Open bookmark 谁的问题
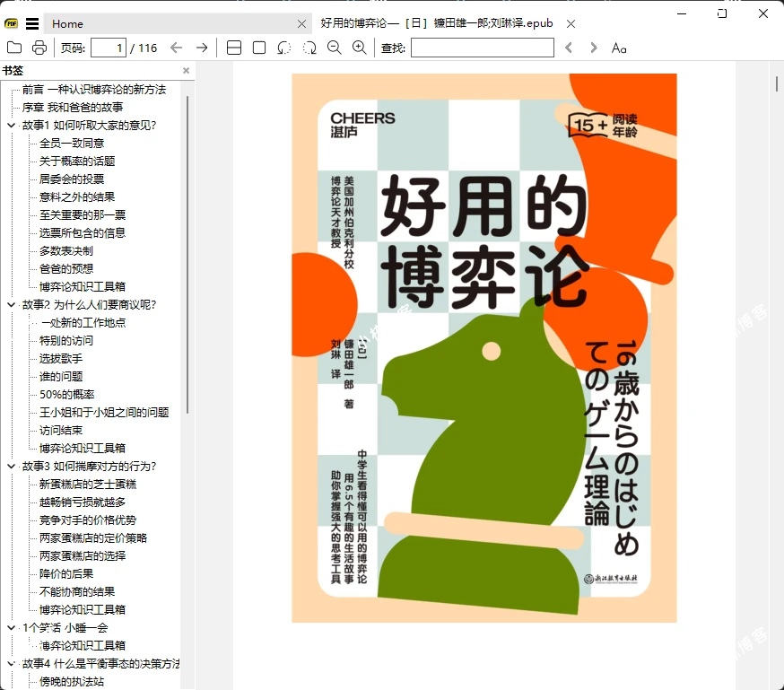 coord(61,377)
